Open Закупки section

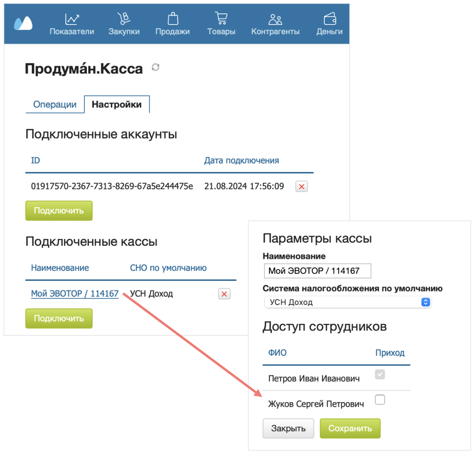click(124, 24)
